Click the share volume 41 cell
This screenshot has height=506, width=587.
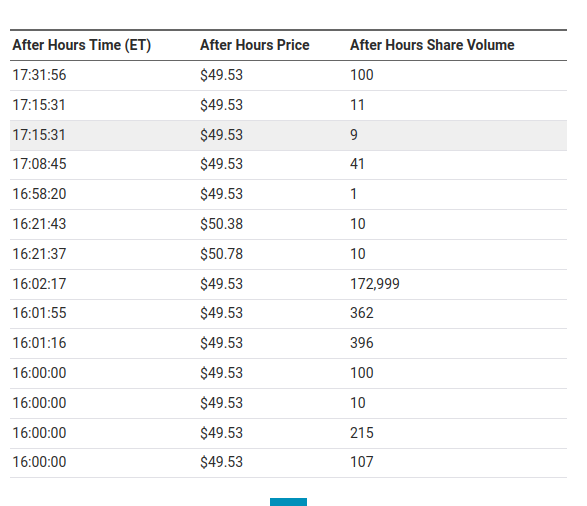(357, 164)
